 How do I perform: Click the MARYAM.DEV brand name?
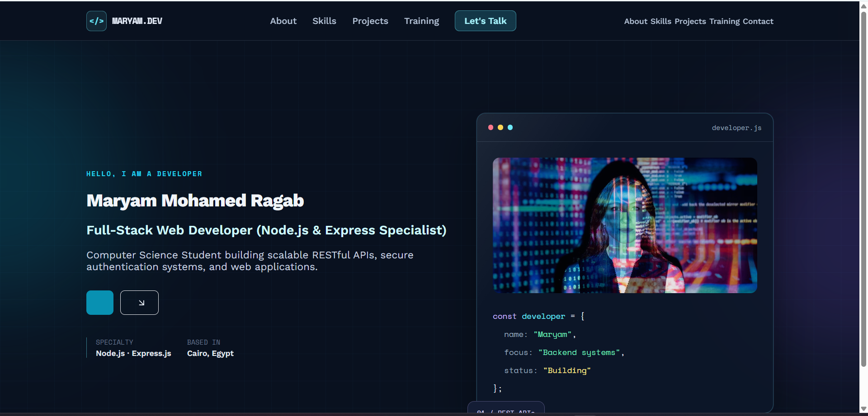tap(137, 21)
